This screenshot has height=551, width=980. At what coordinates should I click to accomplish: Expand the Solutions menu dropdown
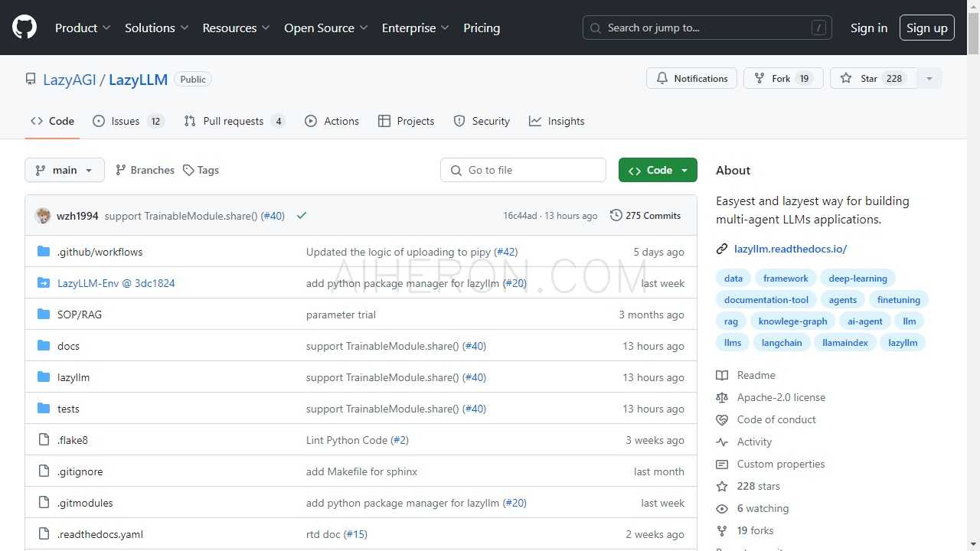pyautogui.click(x=156, y=28)
